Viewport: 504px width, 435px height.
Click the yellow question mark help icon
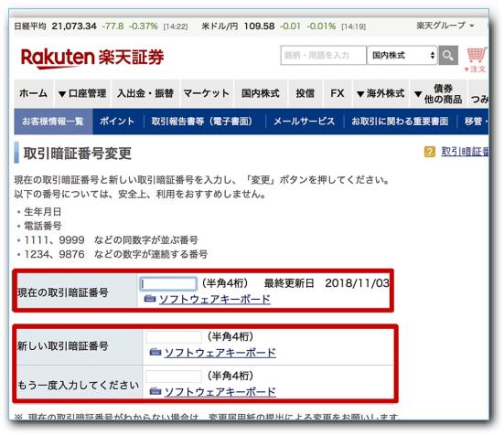click(429, 152)
